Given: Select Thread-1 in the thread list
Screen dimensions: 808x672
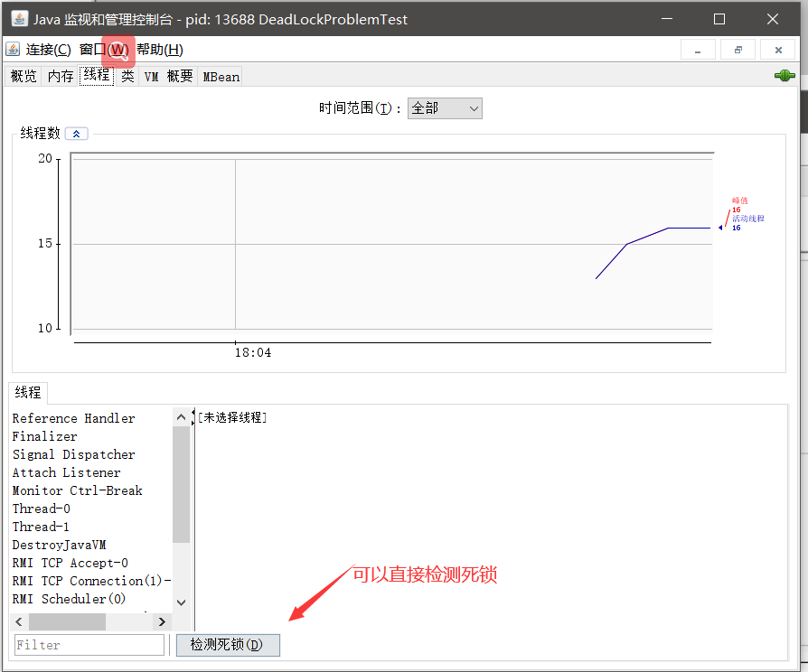Looking at the screenshot, I should coord(41,527).
